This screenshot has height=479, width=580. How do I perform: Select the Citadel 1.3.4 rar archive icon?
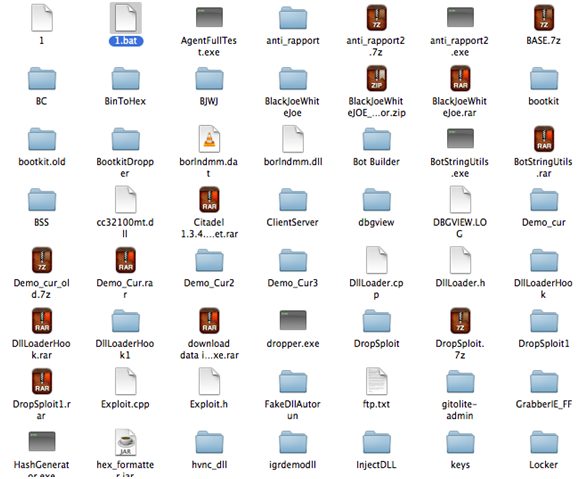point(209,199)
